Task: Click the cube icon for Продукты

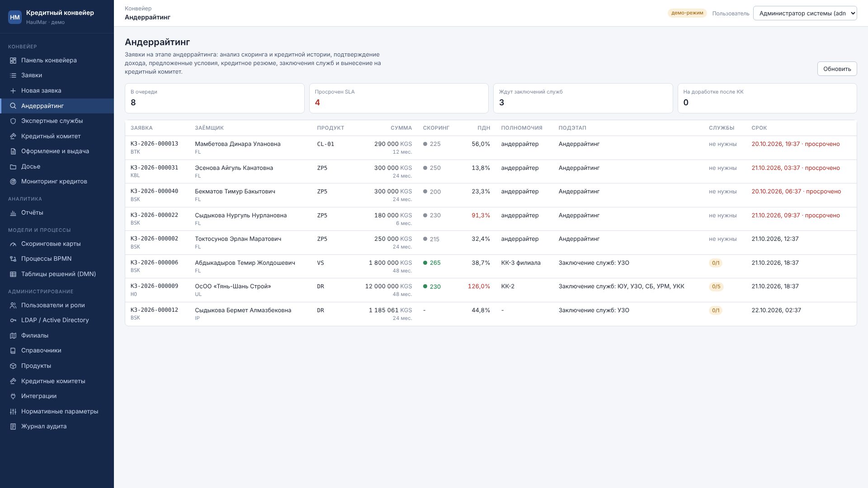Action: (x=13, y=366)
